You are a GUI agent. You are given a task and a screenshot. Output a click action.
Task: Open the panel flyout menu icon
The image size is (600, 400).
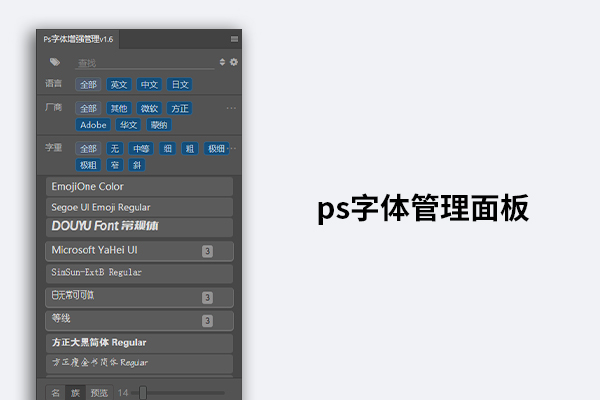point(234,39)
